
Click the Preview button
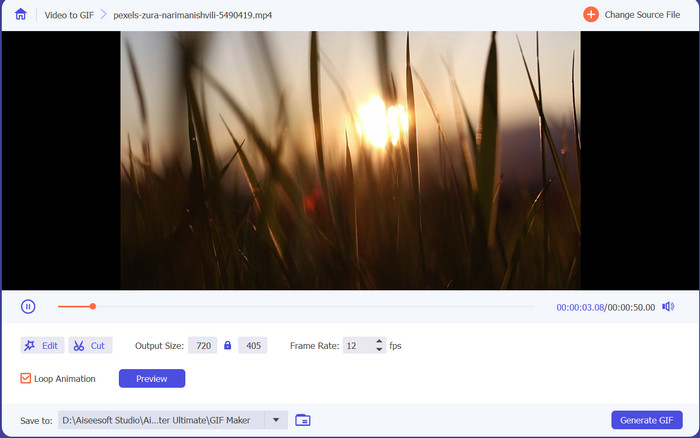pos(152,379)
